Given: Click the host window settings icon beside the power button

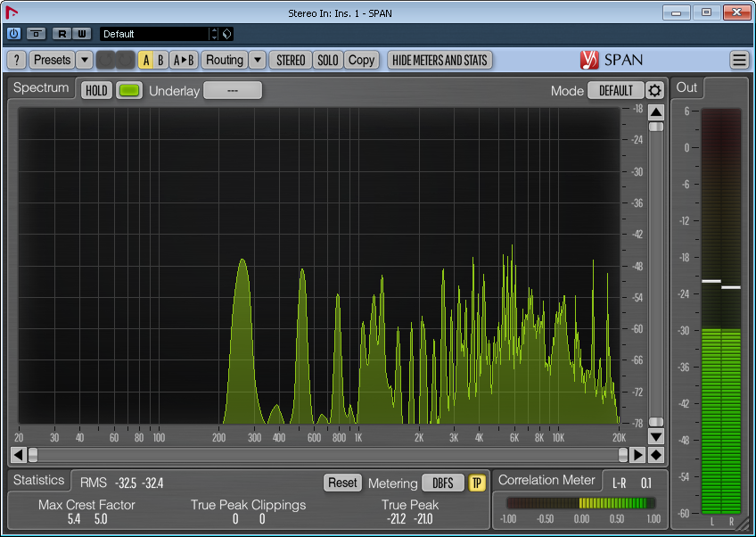Looking at the screenshot, I should click(36, 34).
